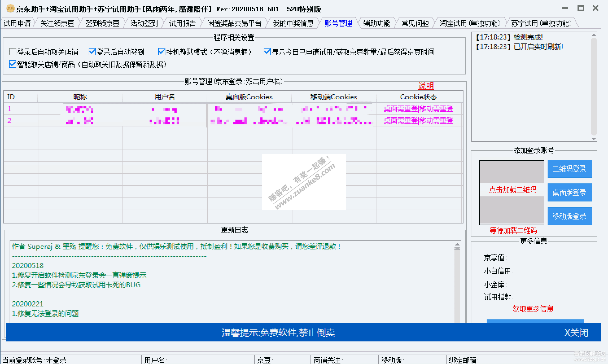Open 常见问题 tab
This screenshot has width=608, height=364.
click(415, 23)
